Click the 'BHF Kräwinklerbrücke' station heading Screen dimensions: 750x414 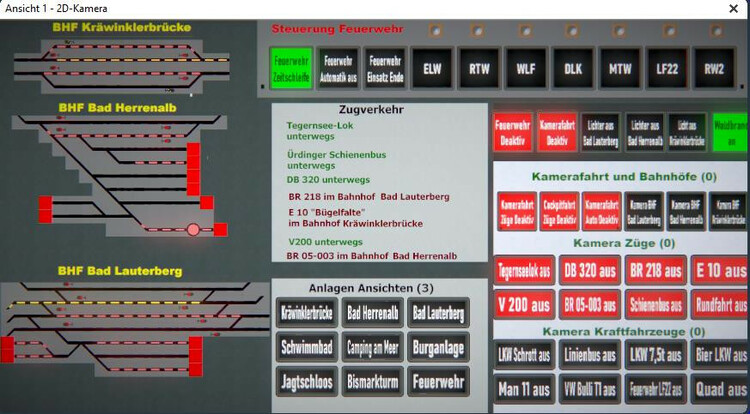pyautogui.click(x=122, y=27)
